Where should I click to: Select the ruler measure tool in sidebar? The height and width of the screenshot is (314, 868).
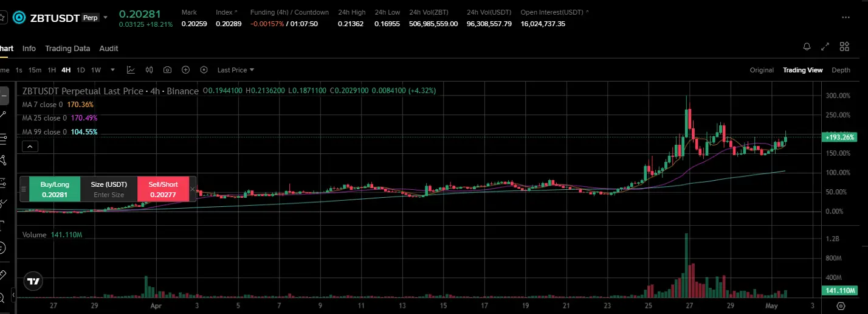tap(2, 274)
